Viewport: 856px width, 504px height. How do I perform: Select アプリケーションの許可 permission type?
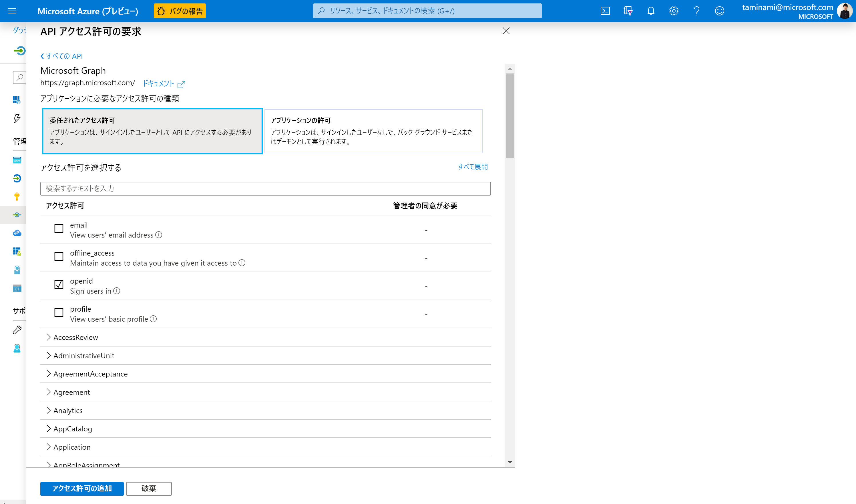click(373, 131)
